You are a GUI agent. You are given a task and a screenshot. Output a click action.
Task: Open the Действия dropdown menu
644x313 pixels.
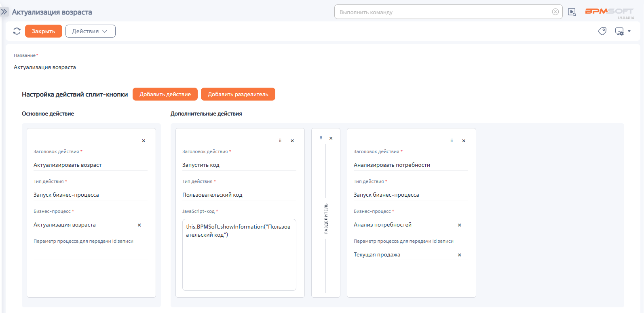point(91,31)
